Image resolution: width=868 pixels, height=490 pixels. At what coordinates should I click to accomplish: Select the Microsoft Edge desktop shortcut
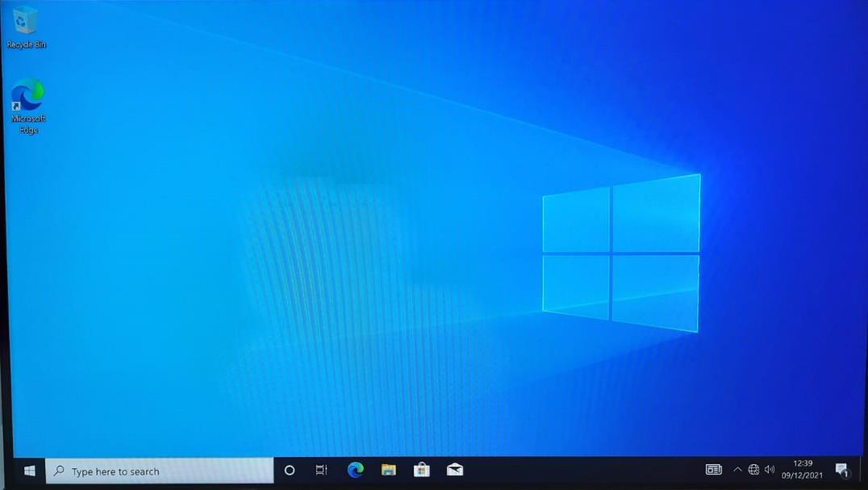[x=27, y=107]
